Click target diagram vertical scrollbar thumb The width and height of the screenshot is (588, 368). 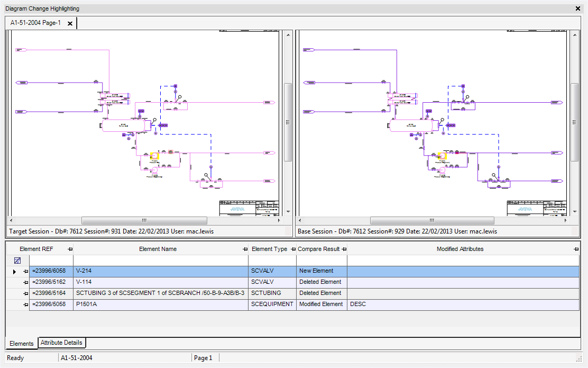pyautogui.click(x=288, y=122)
